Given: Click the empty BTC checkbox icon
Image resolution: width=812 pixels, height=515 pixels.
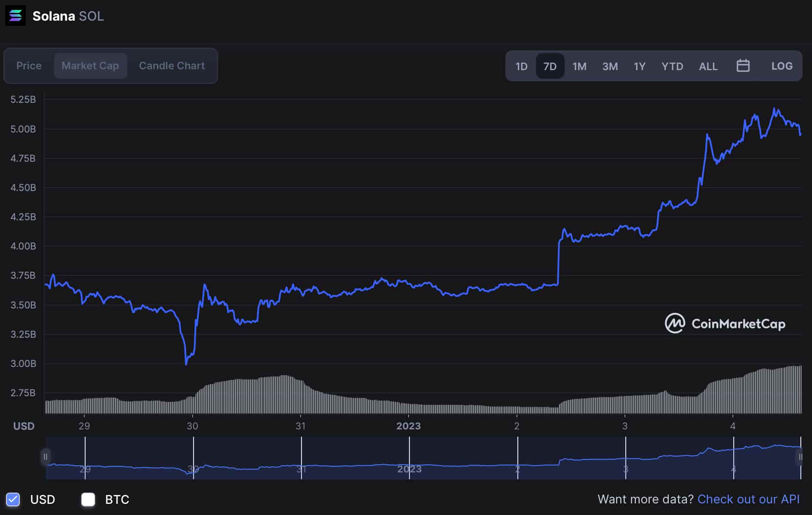Looking at the screenshot, I should coord(88,500).
